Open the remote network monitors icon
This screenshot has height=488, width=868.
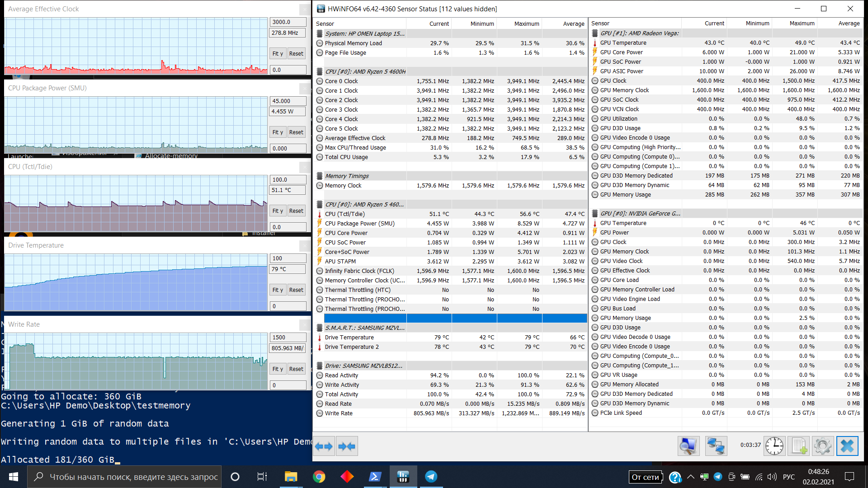pyautogui.click(x=716, y=446)
